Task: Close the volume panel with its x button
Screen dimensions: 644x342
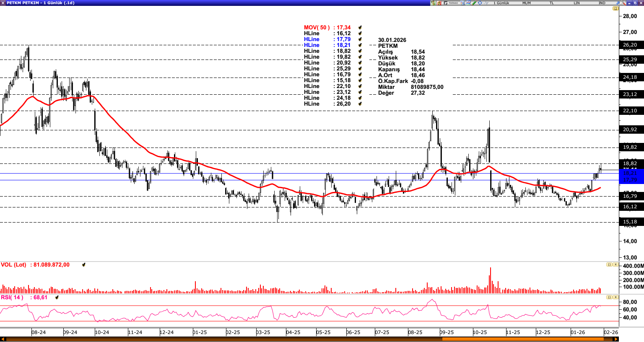Action: tap(615, 264)
